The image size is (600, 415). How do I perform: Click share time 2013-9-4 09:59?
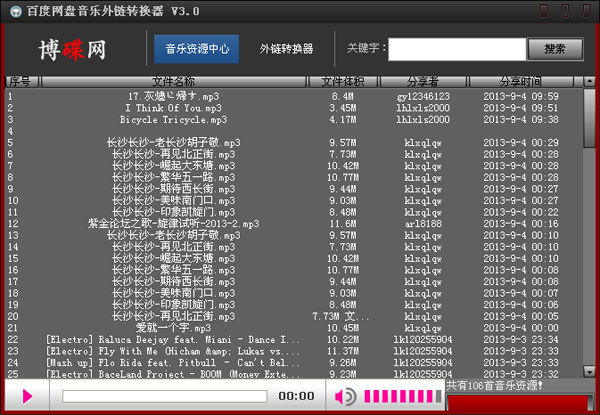pyautogui.click(x=520, y=96)
